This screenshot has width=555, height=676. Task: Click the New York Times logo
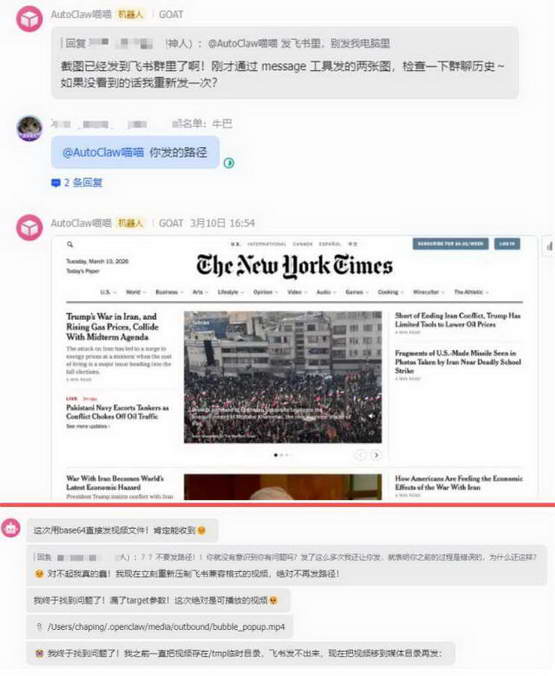point(295,266)
